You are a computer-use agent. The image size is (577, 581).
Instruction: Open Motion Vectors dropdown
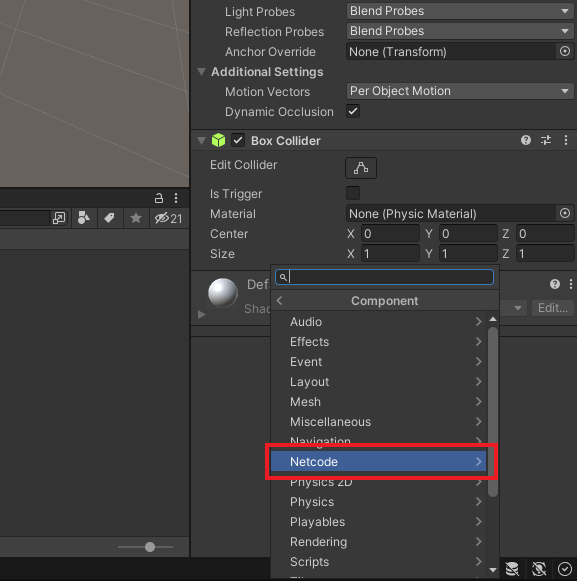tap(460, 91)
